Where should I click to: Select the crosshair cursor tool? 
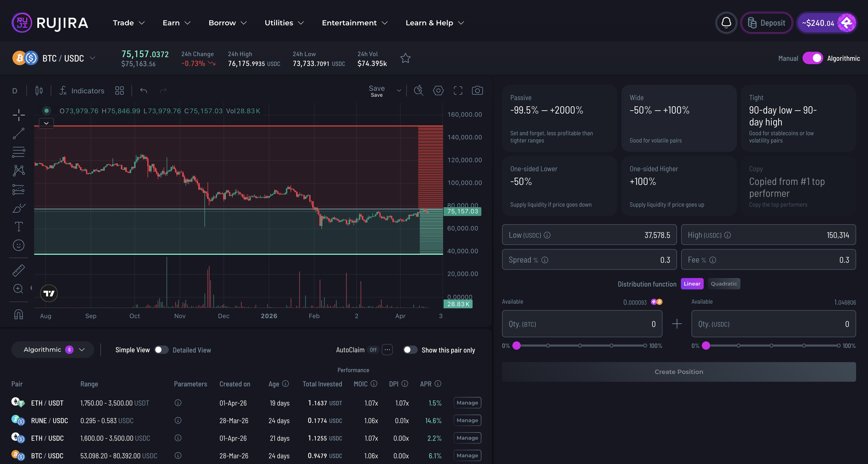(19, 115)
